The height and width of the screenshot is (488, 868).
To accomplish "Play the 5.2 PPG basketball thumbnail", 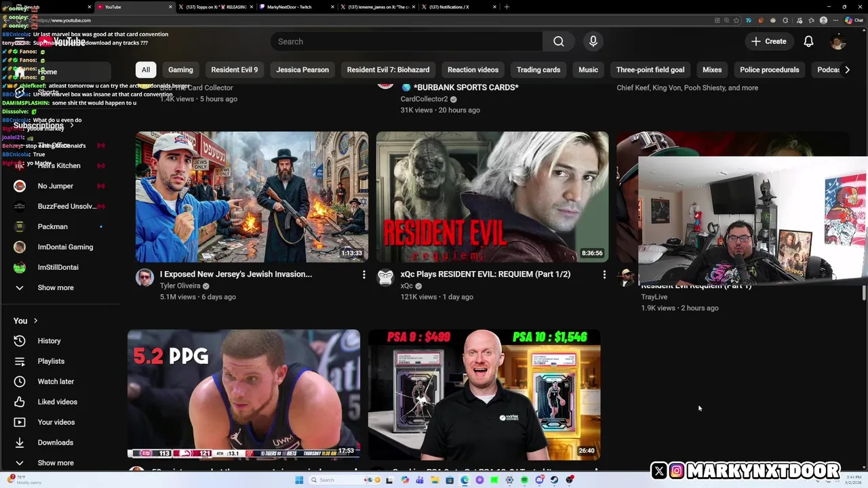I will 243,394.
